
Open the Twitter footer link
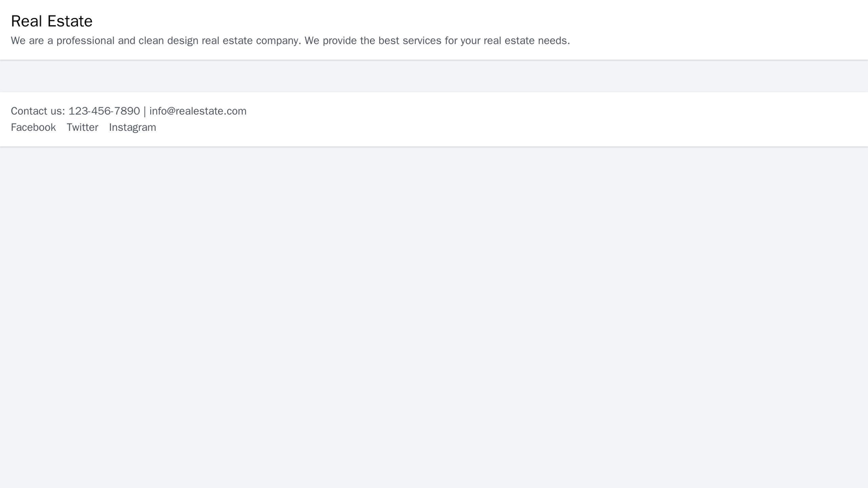(82, 127)
